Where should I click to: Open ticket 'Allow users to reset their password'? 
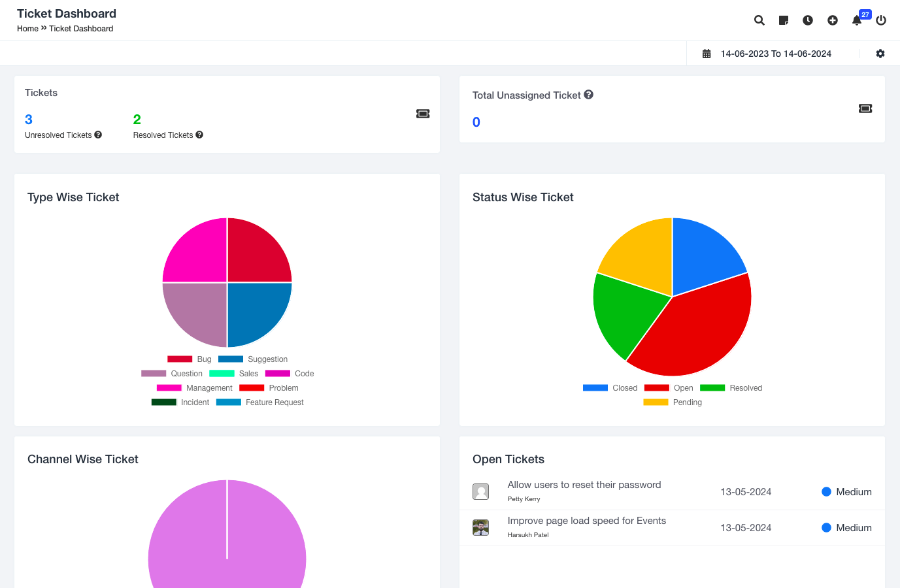coord(584,485)
